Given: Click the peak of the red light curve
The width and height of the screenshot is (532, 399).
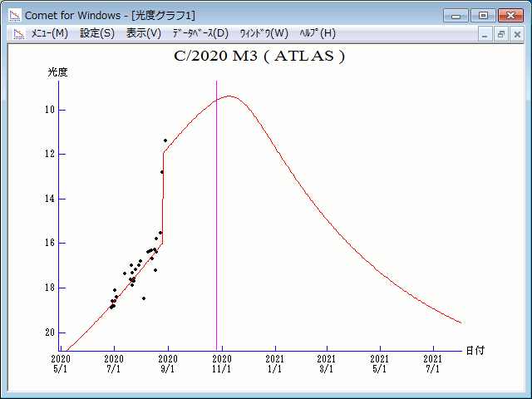Looking at the screenshot, I should 230,96.
